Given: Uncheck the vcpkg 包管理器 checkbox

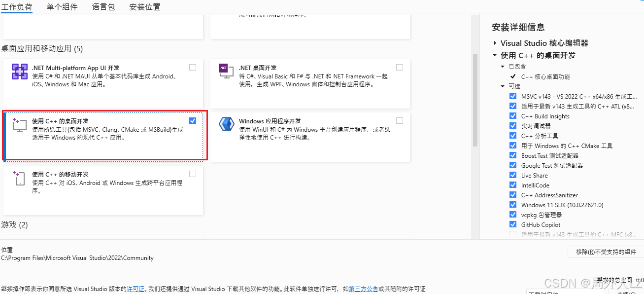Looking at the screenshot, I should click(x=513, y=215).
